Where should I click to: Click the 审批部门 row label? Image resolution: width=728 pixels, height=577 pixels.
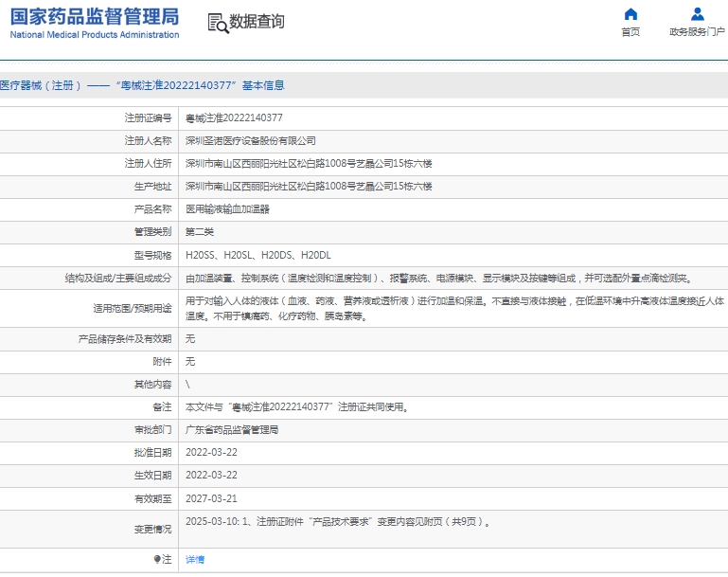coord(152,430)
